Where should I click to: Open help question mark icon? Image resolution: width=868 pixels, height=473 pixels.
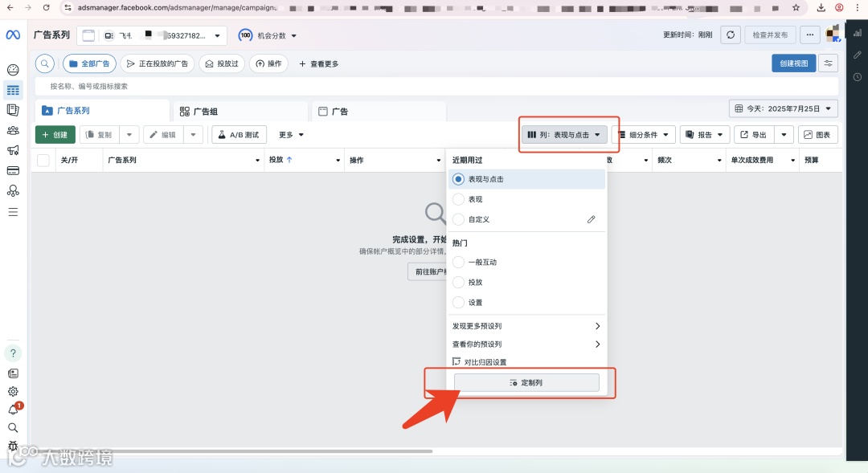click(x=13, y=353)
